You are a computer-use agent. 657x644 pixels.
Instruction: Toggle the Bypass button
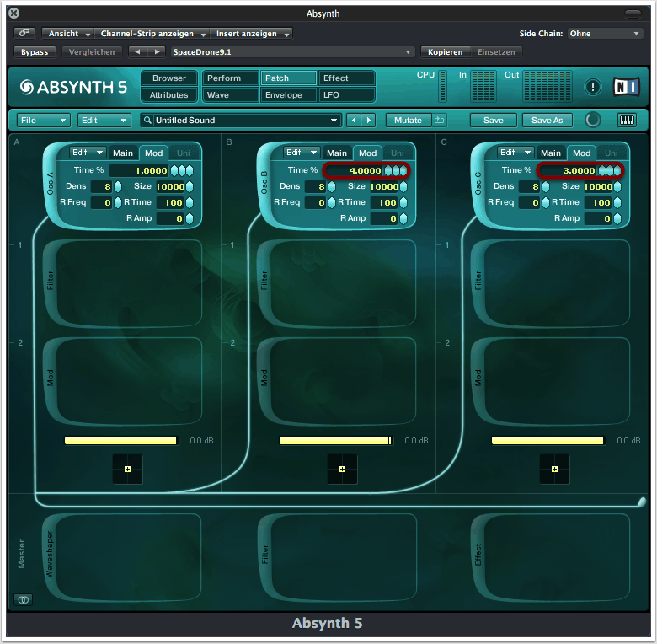tap(35, 52)
